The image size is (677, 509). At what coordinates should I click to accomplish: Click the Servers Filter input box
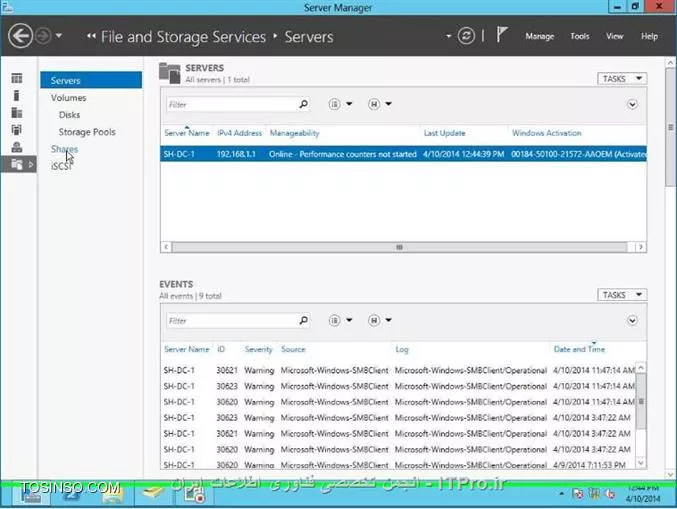232,104
